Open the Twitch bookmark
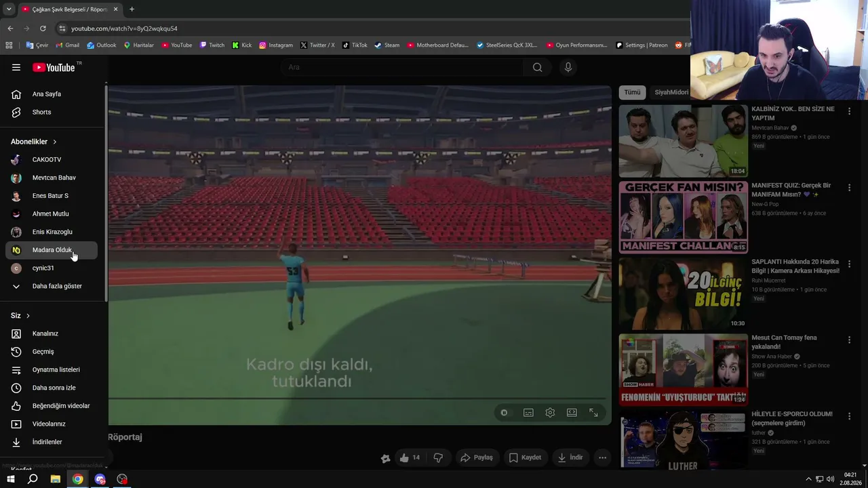 pos(212,45)
